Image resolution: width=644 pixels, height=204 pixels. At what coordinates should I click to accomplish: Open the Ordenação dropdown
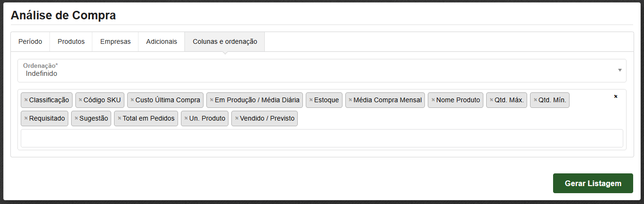322,71
